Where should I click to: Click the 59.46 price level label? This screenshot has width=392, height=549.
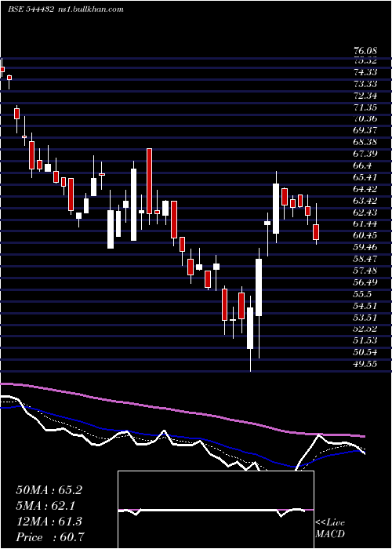pyautogui.click(x=365, y=247)
